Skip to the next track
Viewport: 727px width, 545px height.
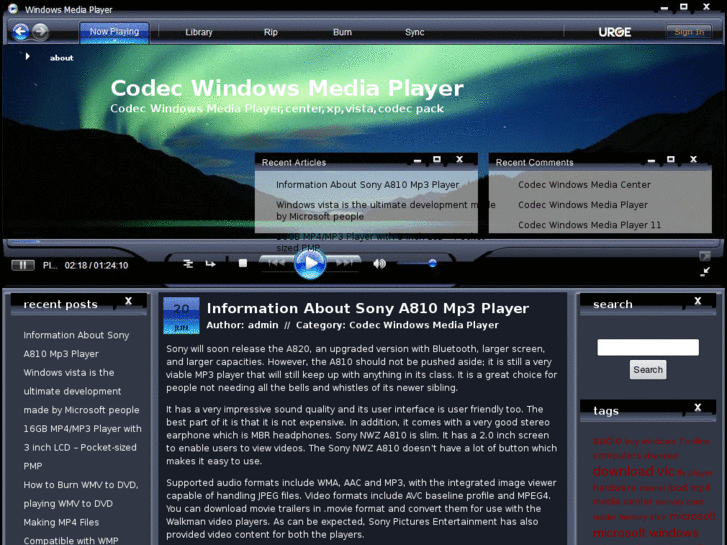click(344, 263)
